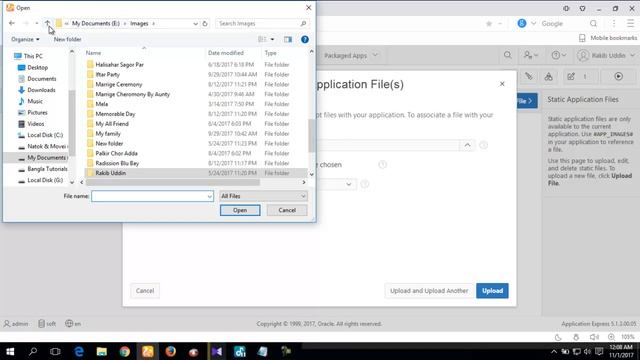Expand address bar path dropdown
The width and height of the screenshot is (640, 360).
[x=195, y=24]
